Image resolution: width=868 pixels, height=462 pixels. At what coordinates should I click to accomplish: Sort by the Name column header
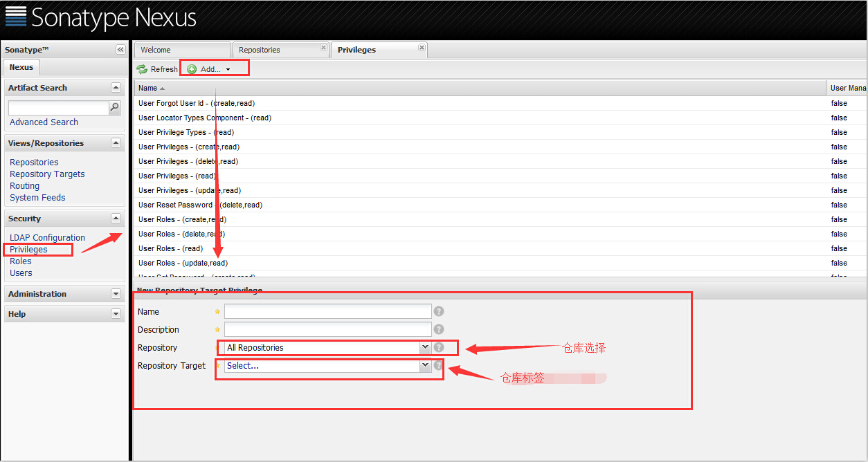[x=480, y=88]
